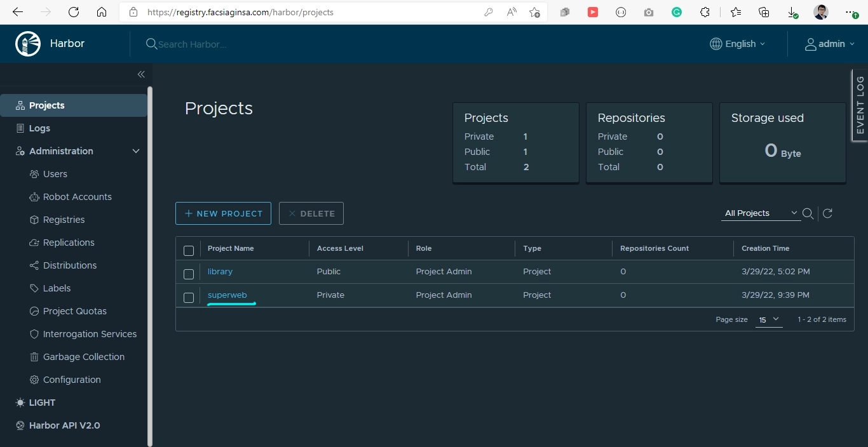The height and width of the screenshot is (447, 868).
Task: Click the '1 - 2 of 2 items' text
Action: 822,319
